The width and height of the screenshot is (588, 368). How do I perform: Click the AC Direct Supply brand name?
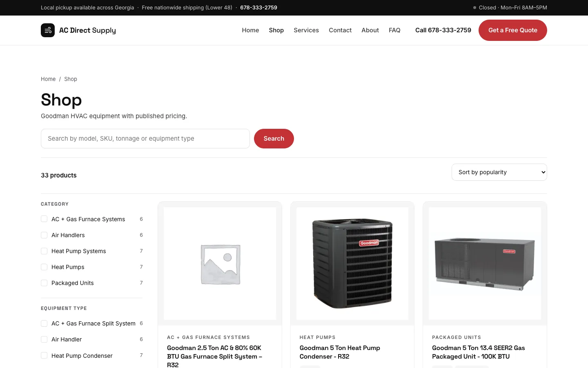(87, 30)
